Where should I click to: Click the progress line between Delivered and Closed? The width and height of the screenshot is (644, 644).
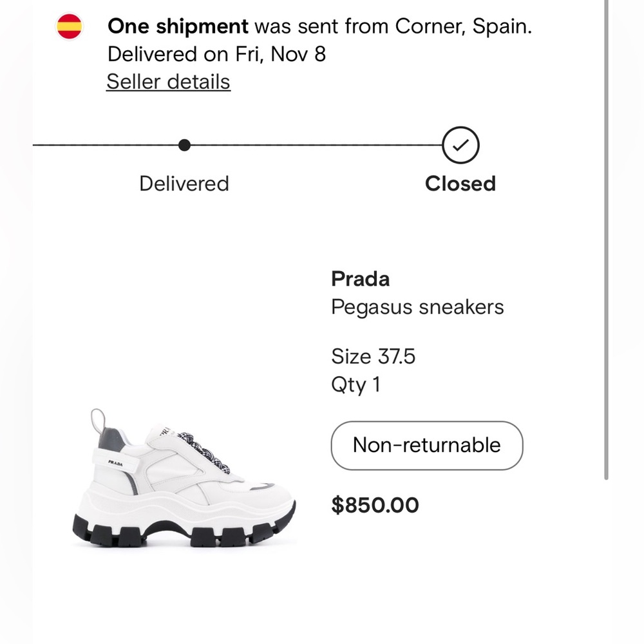click(316, 146)
